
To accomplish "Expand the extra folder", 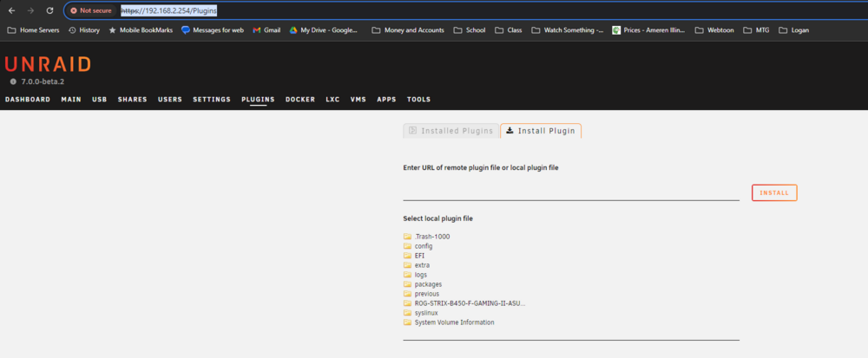I will 417,265.
